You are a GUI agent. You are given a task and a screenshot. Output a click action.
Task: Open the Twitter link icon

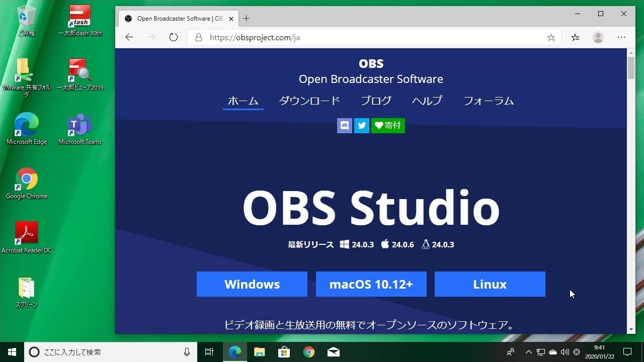coord(362,126)
